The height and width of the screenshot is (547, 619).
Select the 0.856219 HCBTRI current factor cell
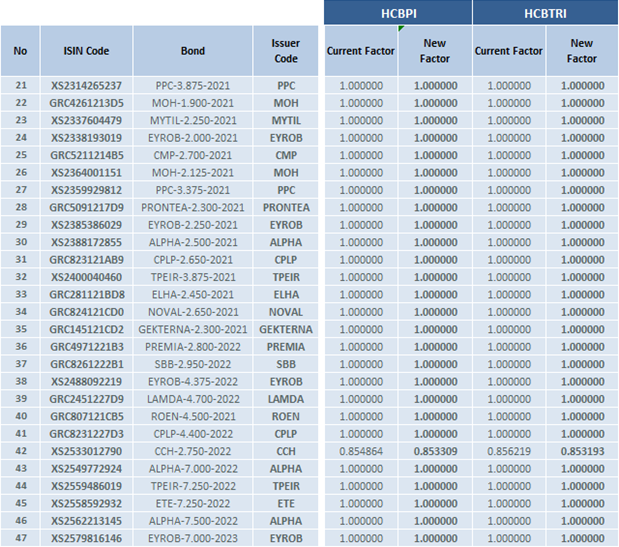[x=507, y=452]
